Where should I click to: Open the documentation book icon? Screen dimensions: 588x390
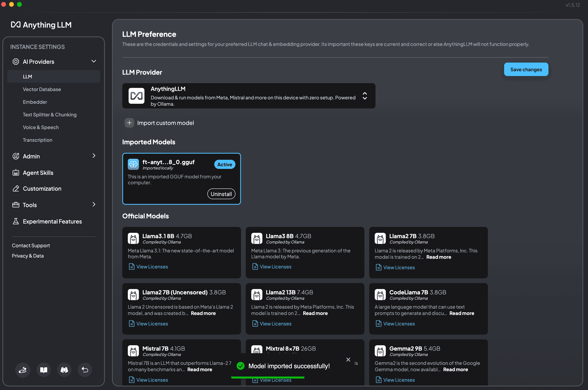pyautogui.click(x=44, y=370)
